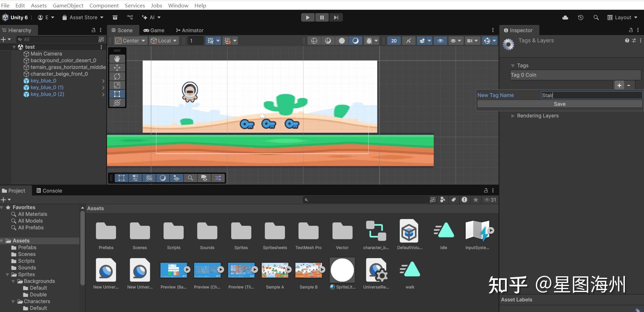Open the Layout dropdown
This screenshot has height=312, width=644.
tap(622, 18)
